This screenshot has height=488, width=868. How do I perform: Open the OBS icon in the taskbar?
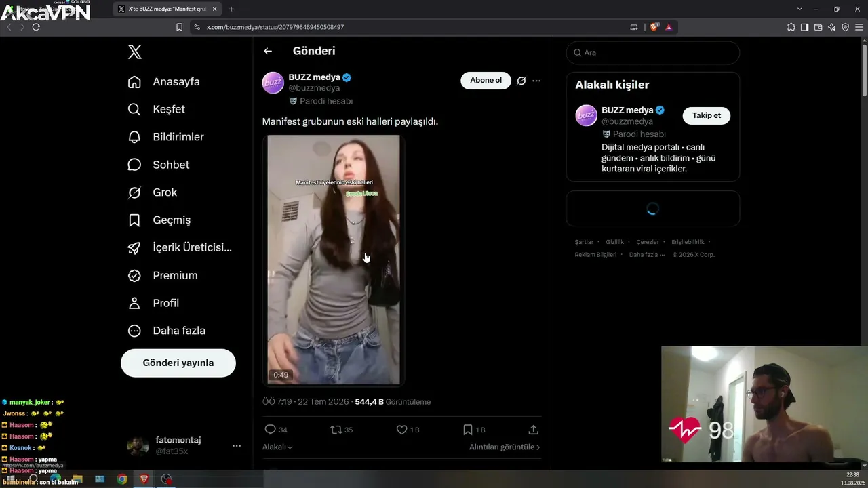167,479
